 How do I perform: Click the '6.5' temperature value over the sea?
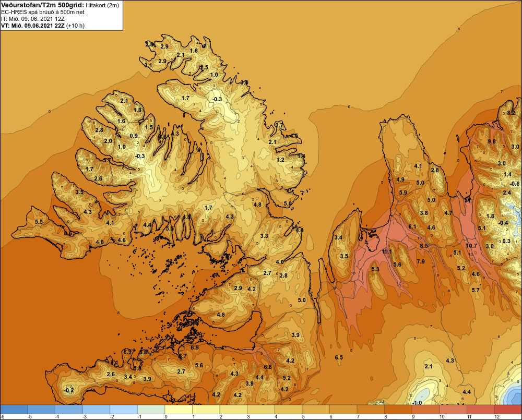coord(339,357)
